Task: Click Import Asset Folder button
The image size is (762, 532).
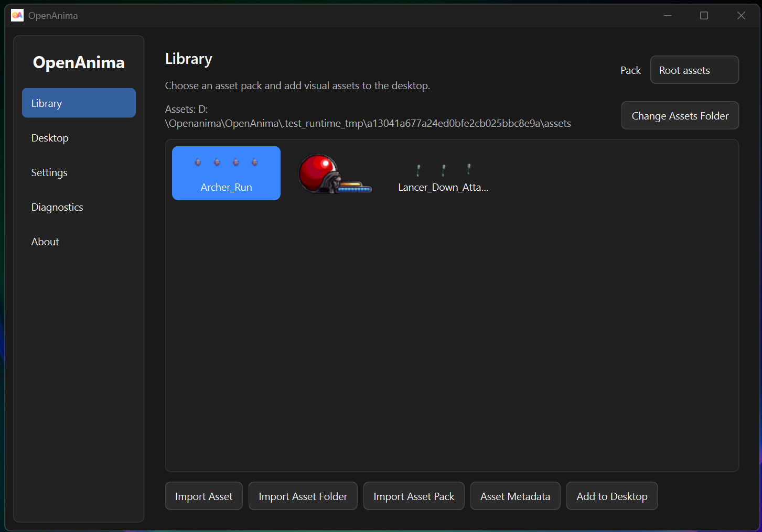Action: click(303, 496)
